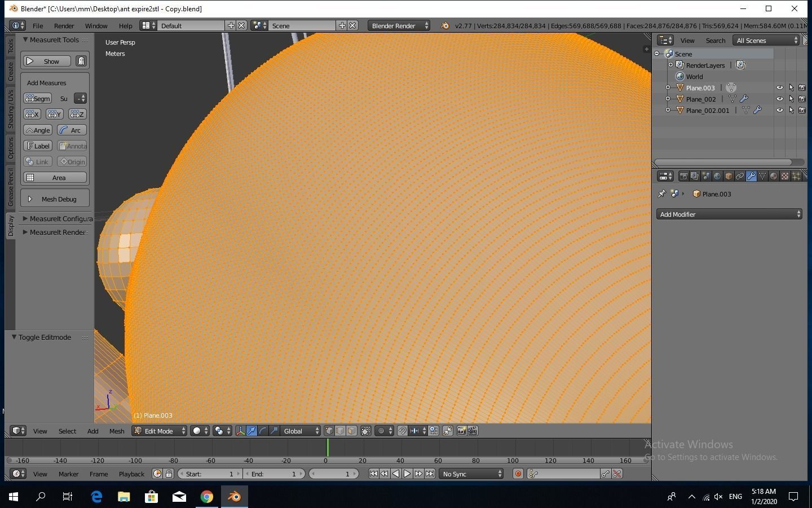Click the Area measure button
This screenshot has height=508, width=812.
pyautogui.click(x=55, y=177)
